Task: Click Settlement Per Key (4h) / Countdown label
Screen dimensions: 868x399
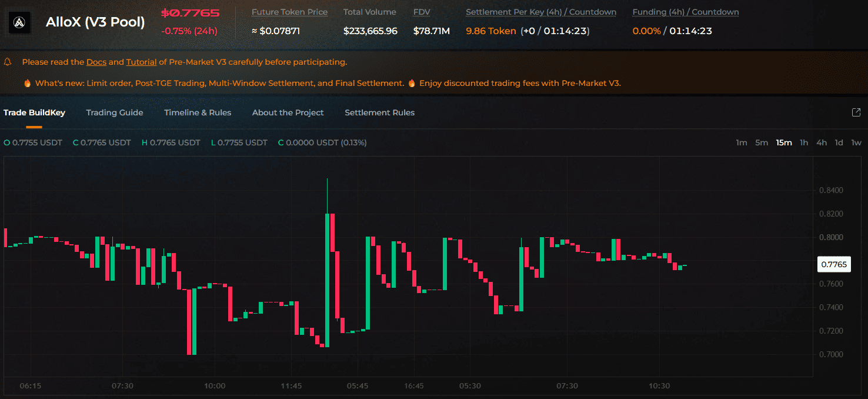Action: [541, 12]
